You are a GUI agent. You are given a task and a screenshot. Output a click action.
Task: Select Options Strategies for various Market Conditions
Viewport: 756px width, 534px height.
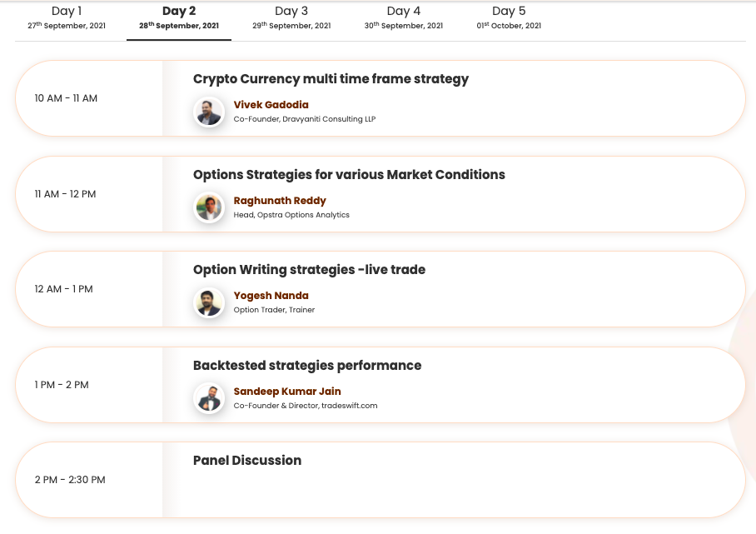[x=349, y=175]
